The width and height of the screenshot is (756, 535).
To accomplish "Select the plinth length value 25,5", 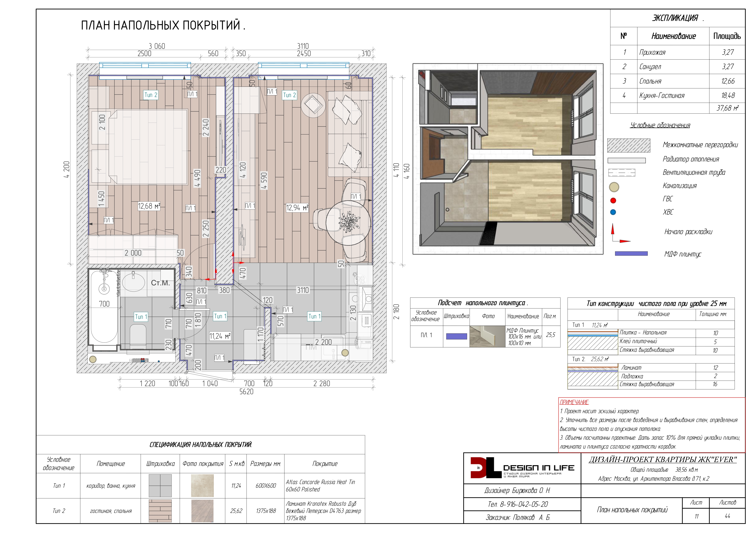I will 551,335.
